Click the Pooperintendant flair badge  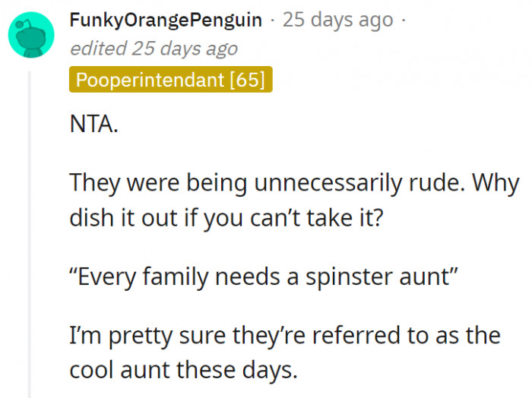click(170, 79)
